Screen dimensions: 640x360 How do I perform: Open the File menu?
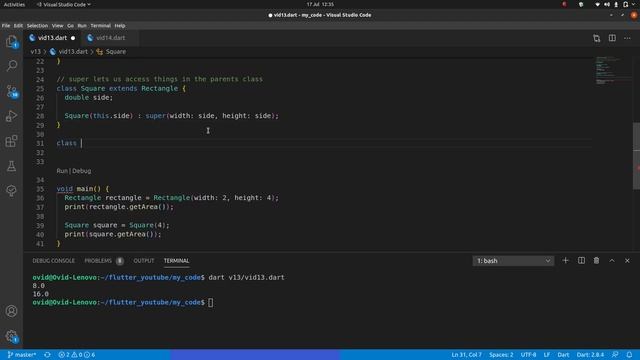pos(6,26)
